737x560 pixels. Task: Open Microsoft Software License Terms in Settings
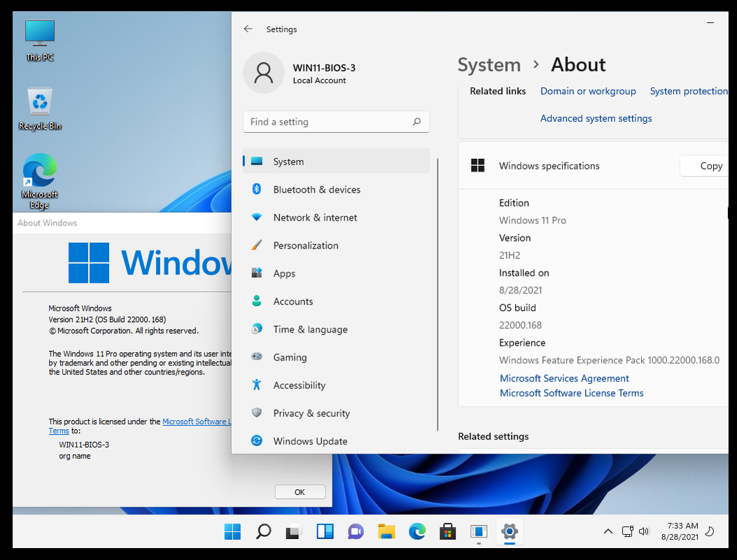[x=572, y=393]
